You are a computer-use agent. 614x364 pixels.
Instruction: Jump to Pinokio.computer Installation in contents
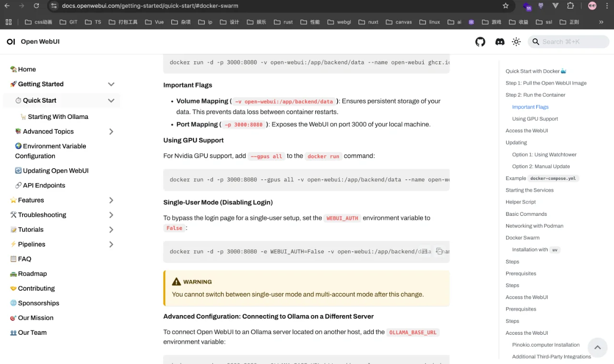[x=546, y=345]
